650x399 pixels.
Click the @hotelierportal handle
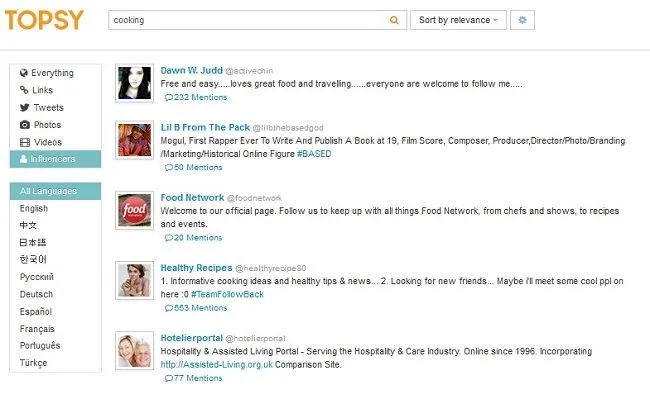(255, 339)
